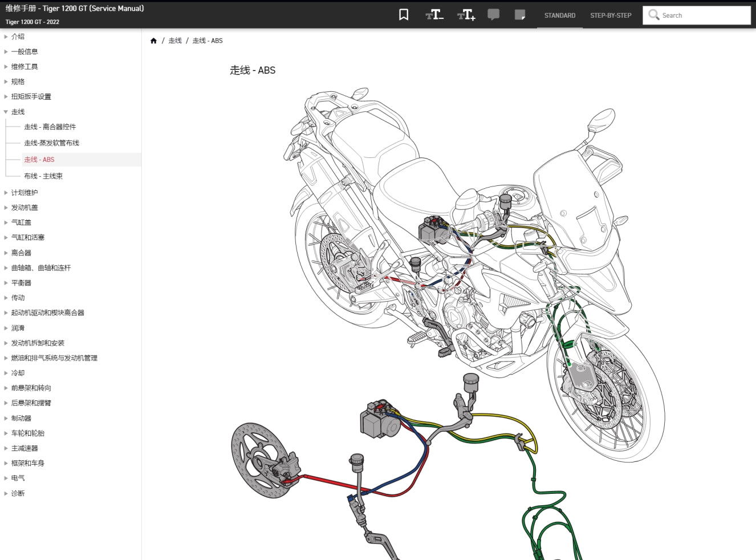
Task: Open the 走线 - 离合器控件 page
Action: point(50,127)
